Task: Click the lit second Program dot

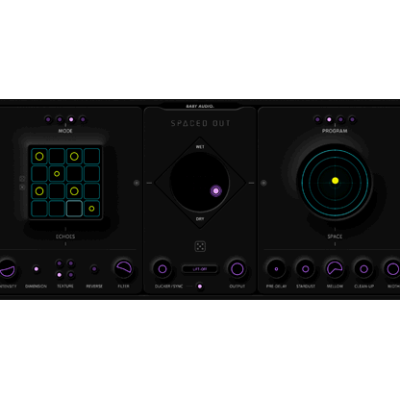Action: [329, 119]
